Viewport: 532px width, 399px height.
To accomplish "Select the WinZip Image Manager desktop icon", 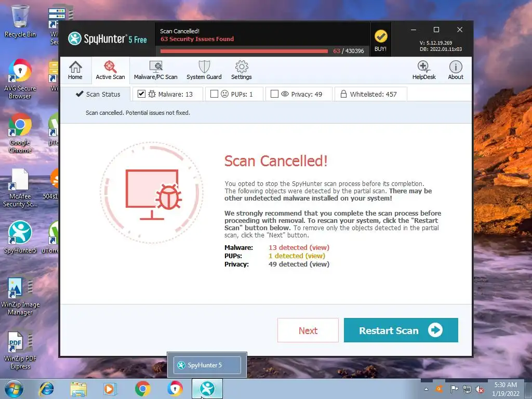I will tap(20, 295).
